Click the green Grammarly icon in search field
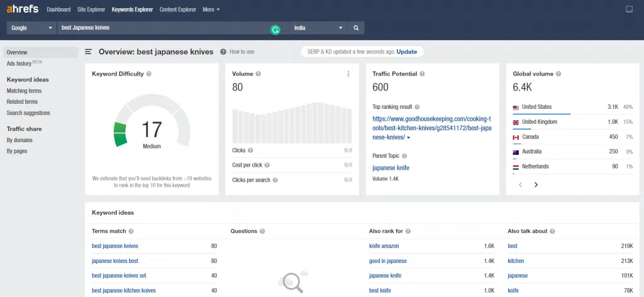Viewport: 644px width, 297px height. click(275, 30)
